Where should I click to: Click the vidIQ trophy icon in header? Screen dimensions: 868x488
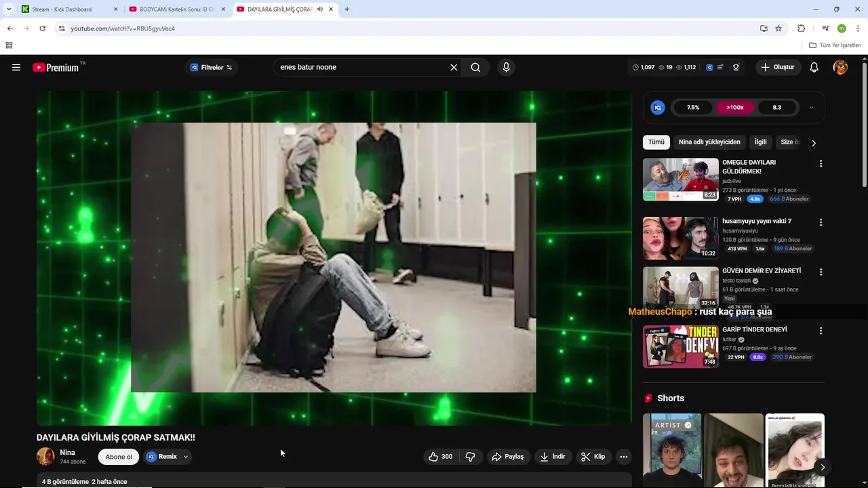point(736,67)
